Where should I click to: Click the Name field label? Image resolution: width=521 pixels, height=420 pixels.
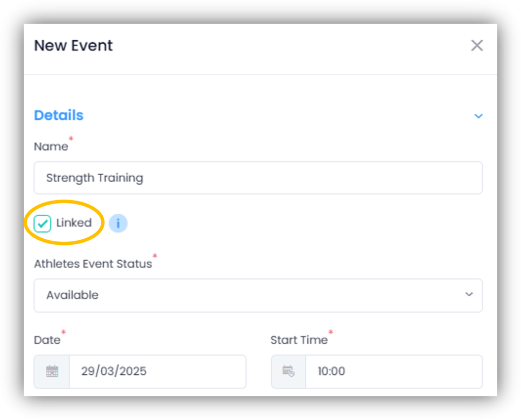(51, 147)
